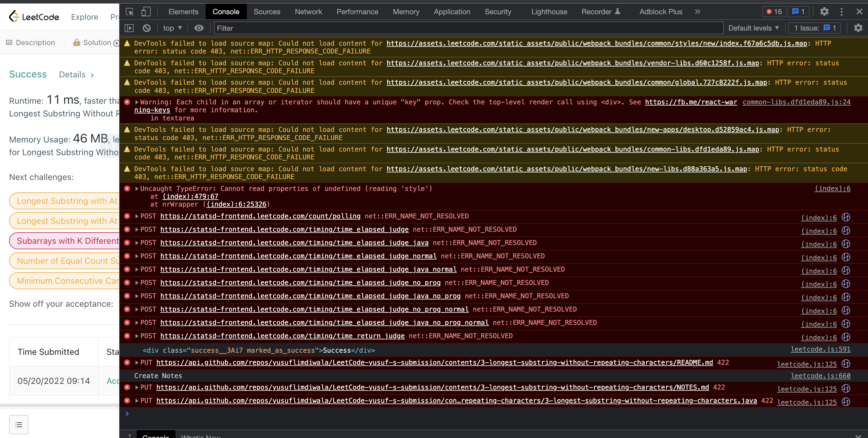The height and width of the screenshot is (438, 868).
Task: Click the 1 Issue button
Action: (814, 28)
